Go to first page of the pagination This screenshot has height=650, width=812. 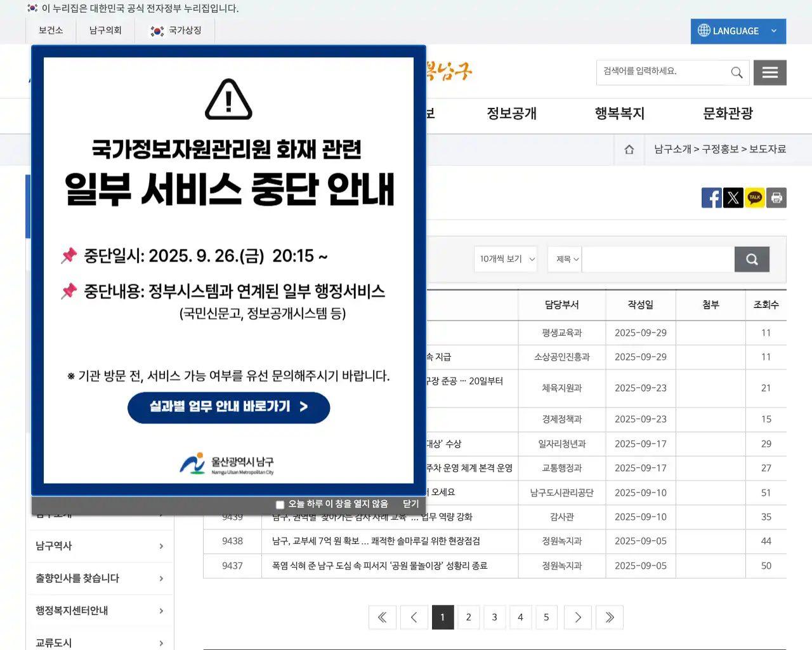[x=383, y=617]
